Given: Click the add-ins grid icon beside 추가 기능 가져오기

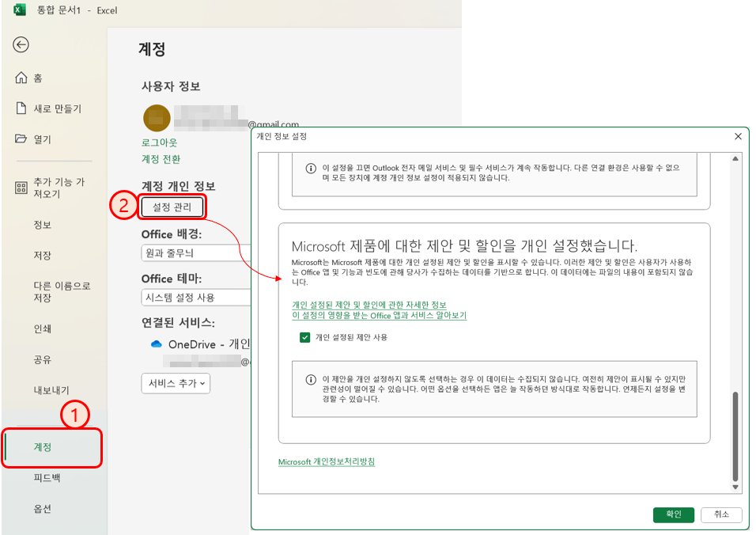Looking at the screenshot, I should click(21, 188).
